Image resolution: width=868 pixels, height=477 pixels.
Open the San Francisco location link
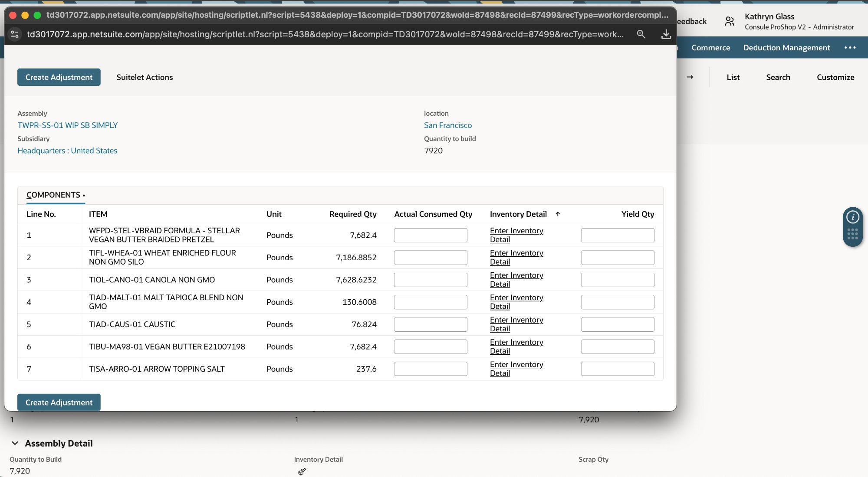click(x=447, y=125)
